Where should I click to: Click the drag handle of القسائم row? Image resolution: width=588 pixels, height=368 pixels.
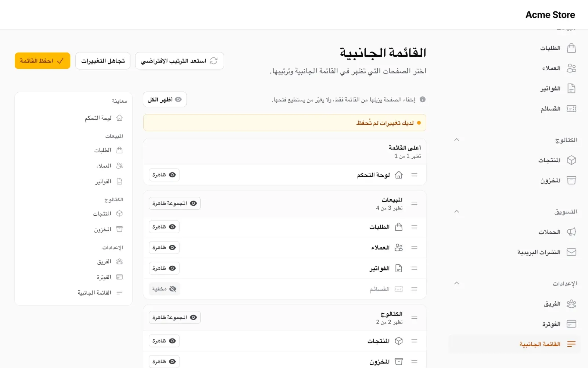[x=414, y=289]
